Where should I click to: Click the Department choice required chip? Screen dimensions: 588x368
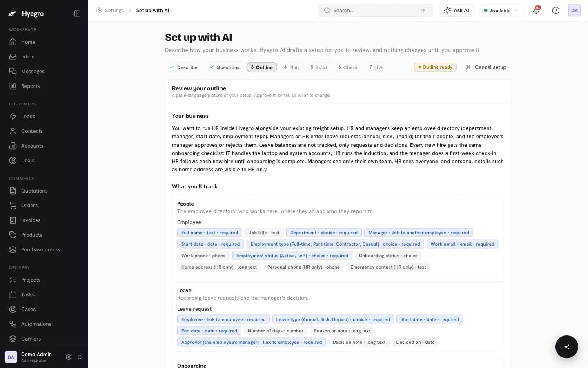point(324,233)
